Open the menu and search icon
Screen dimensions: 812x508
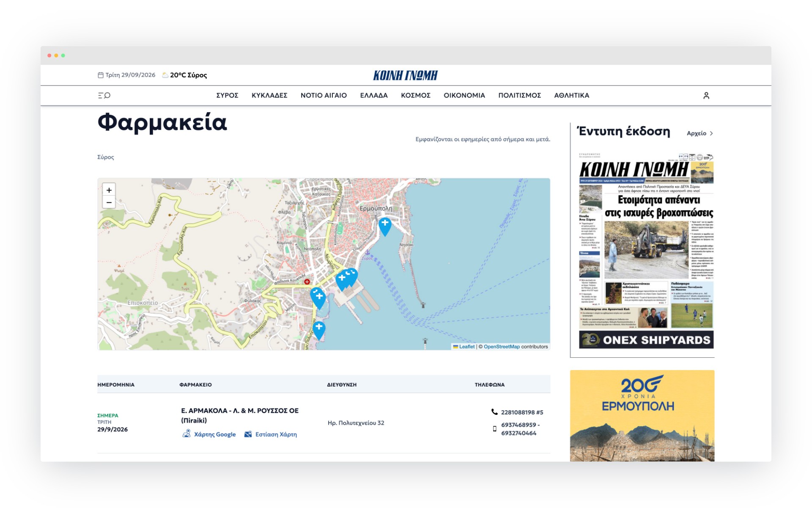(104, 95)
